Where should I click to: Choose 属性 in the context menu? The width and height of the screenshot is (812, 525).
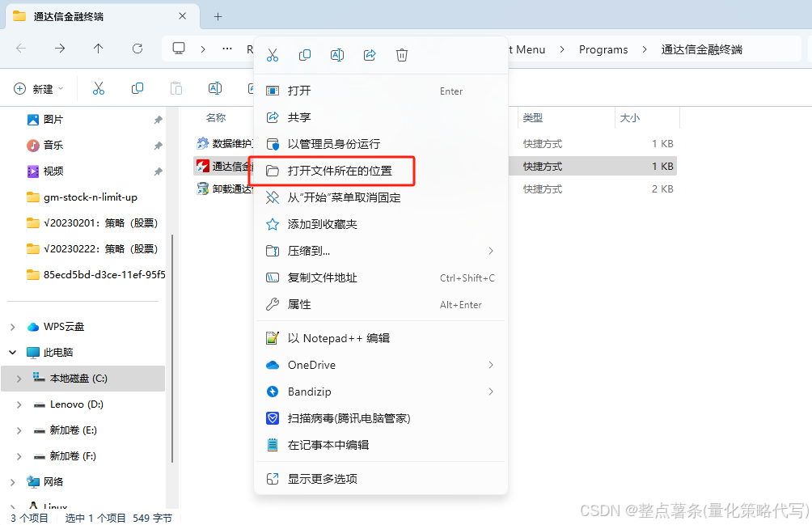381,304
